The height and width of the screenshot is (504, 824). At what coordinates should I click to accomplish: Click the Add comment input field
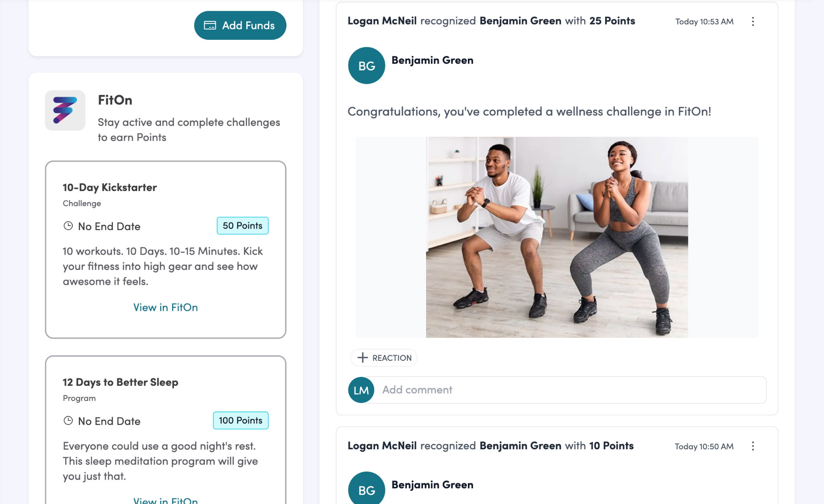(570, 390)
